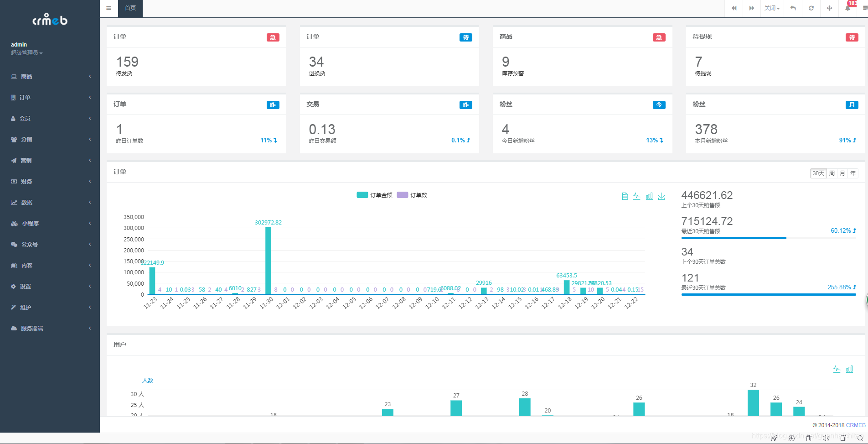Toggle 订单金额 legend series
Viewport: 868px width, 444px height.
click(374, 195)
